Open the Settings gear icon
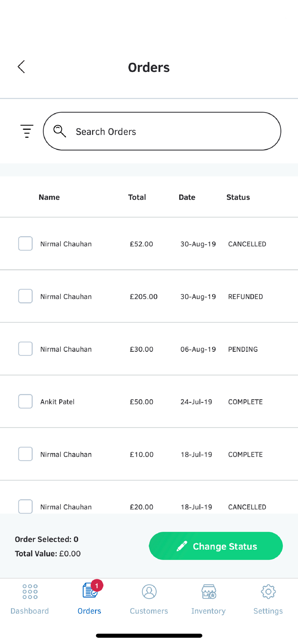298x644 pixels. [268, 592]
